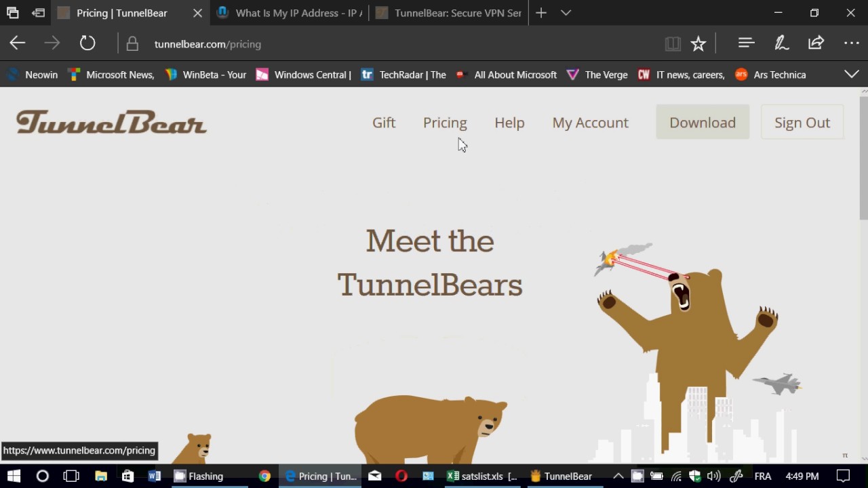Share this page via Share icon
Image resolution: width=868 pixels, height=488 pixels.
[816, 43]
